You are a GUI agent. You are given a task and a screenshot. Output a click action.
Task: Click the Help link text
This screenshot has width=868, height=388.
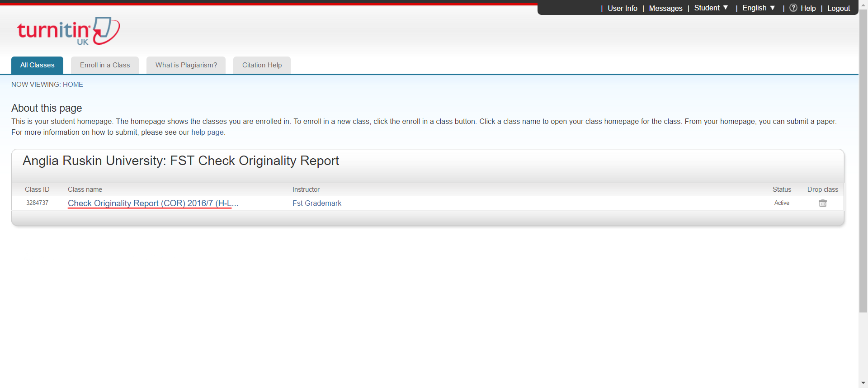tap(808, 8)
